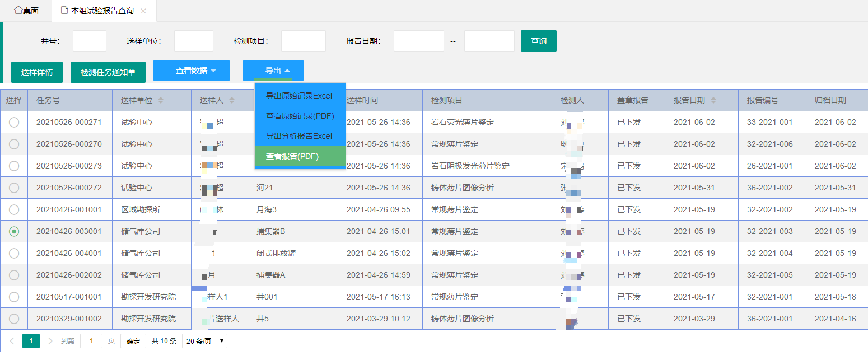Choose 导出原始记录Excel from the export menu
Image resolution: width=868 pixels, height=360 pixels.
pos(300,96)
